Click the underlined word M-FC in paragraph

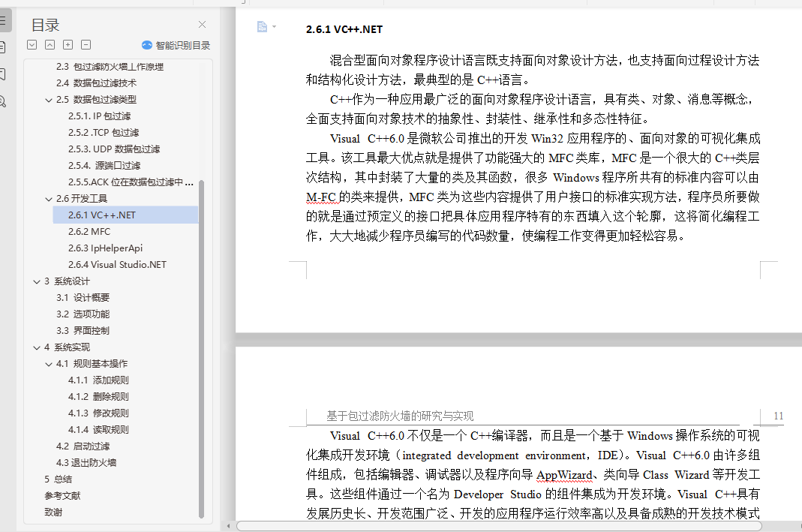pyautogui.click(x=320, y=197)
